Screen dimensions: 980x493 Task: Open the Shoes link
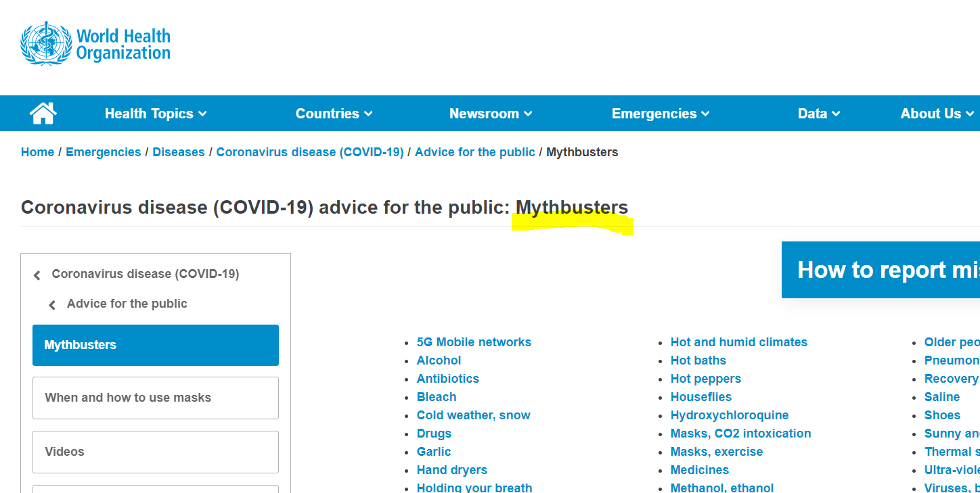[942, 415]
